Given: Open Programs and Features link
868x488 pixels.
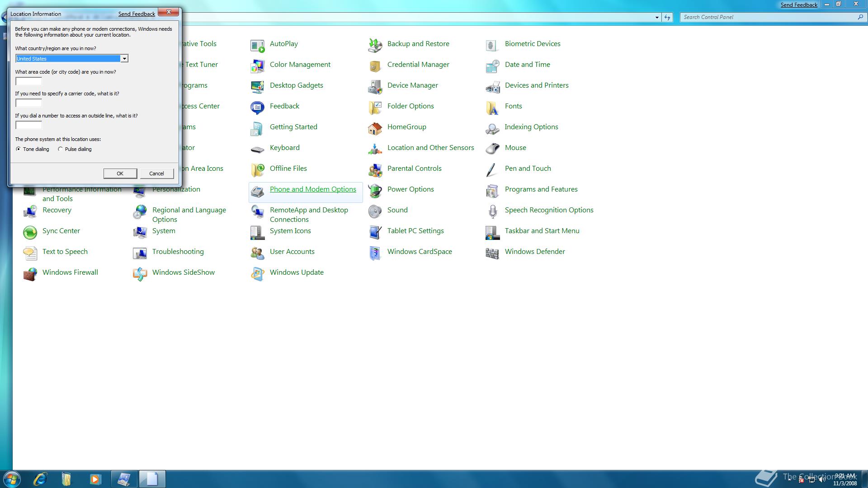Looking at the screenshot, I should (x=541, y=189).
